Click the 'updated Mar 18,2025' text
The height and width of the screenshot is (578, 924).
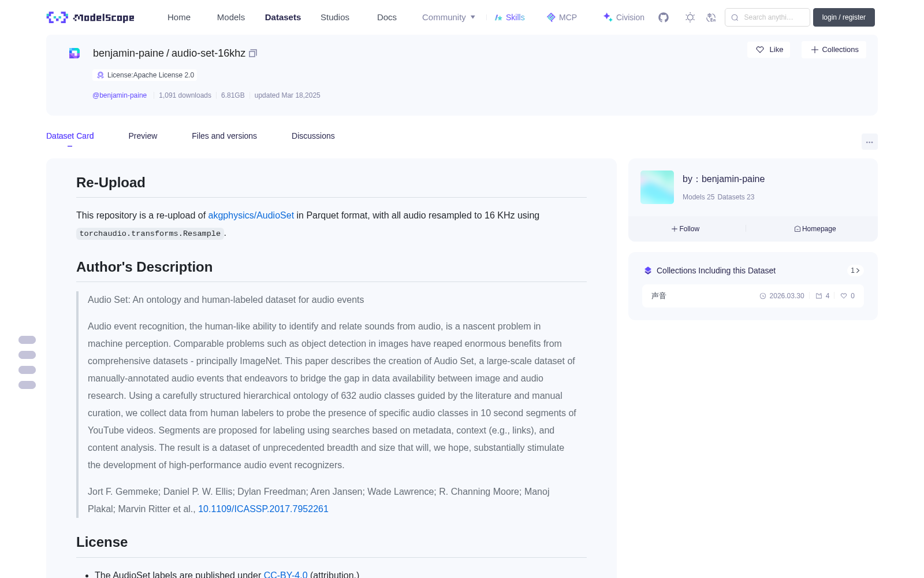coord(287,95)
